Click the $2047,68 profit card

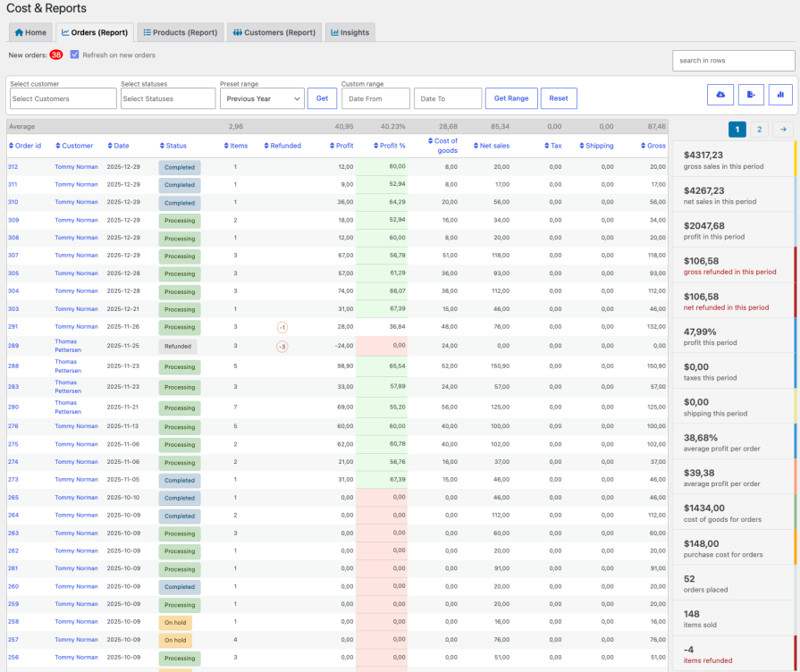pyautogui.click(x=734, y=231)
